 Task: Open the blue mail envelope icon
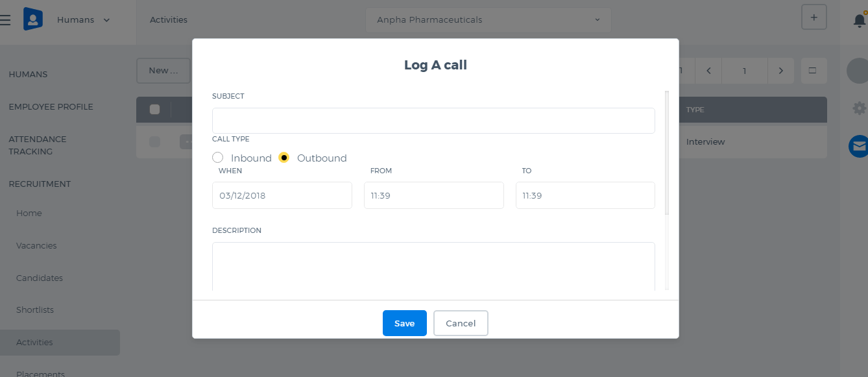click(x=859, y=147)
